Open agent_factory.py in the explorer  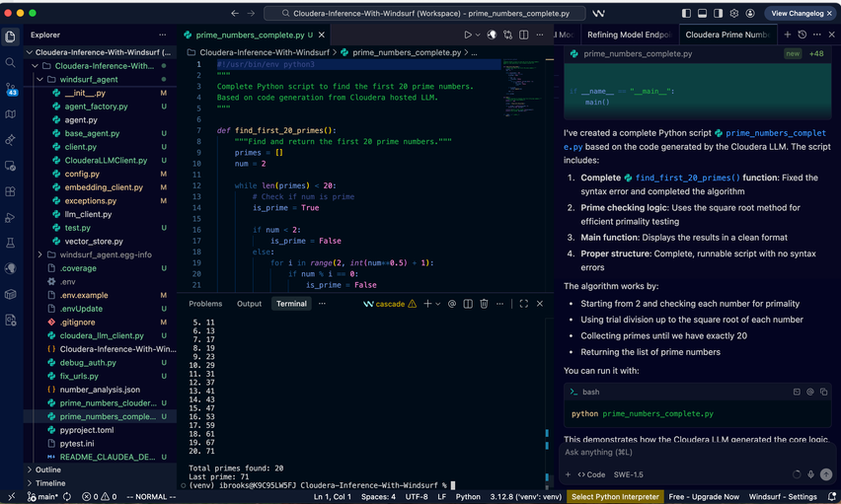tap(96, 107)
